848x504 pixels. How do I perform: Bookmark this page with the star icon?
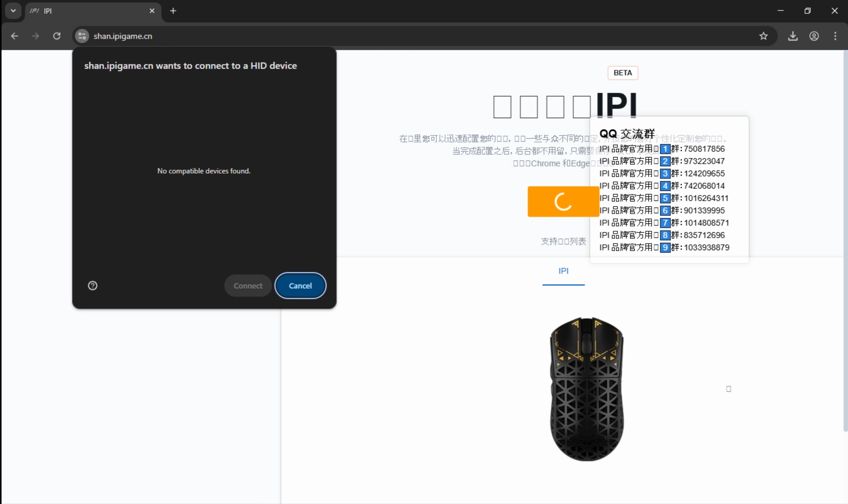click(x=763, y=36)
